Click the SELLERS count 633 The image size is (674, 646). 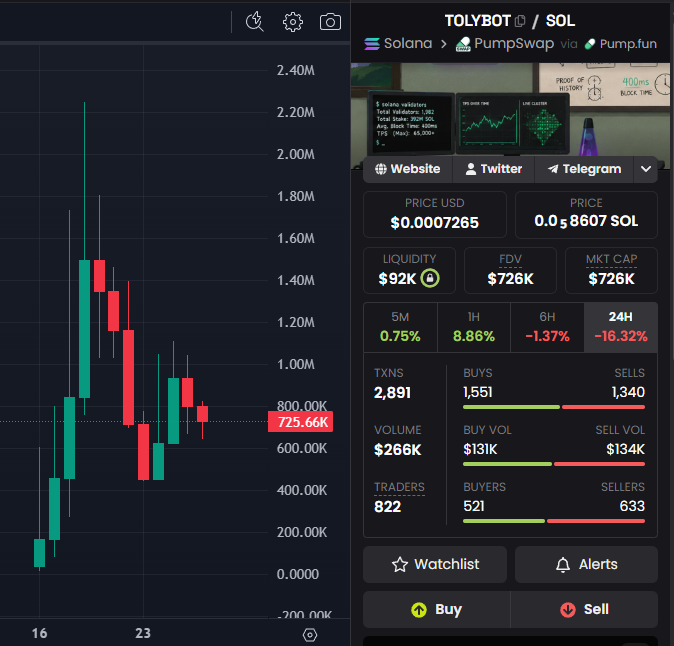[x=632, y=506]
